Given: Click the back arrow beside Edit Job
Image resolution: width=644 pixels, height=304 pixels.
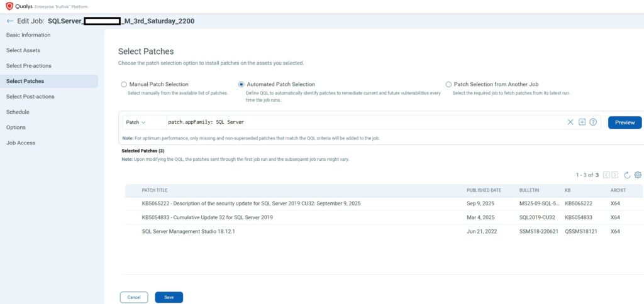Looking at the screenshot, I should coord(9,21).
